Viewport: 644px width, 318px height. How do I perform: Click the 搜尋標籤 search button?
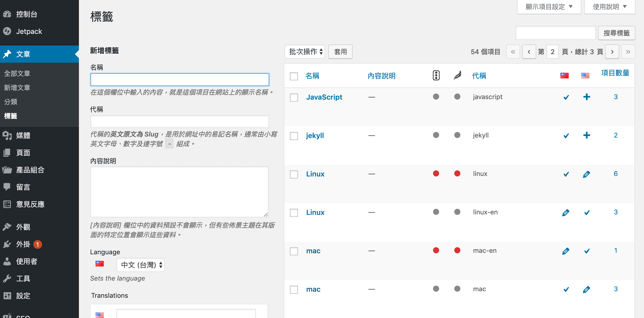616,33
